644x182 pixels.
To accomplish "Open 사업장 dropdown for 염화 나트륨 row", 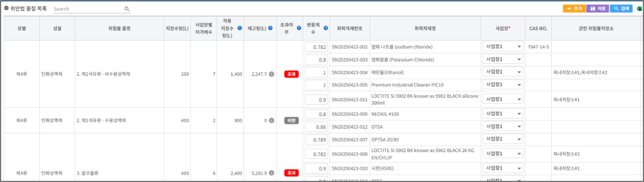I will [503, 47].
